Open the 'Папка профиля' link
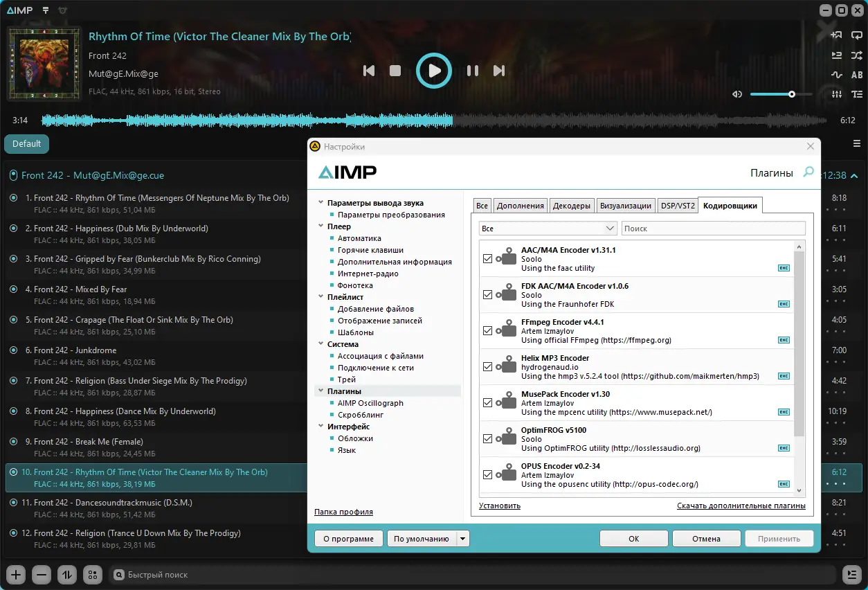Screen dimensions: 868x590 [343, 512]
